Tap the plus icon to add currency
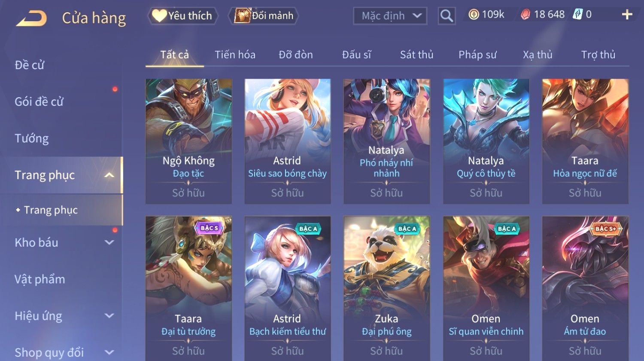This screenshot has height=361, width=644. point(627,15)
